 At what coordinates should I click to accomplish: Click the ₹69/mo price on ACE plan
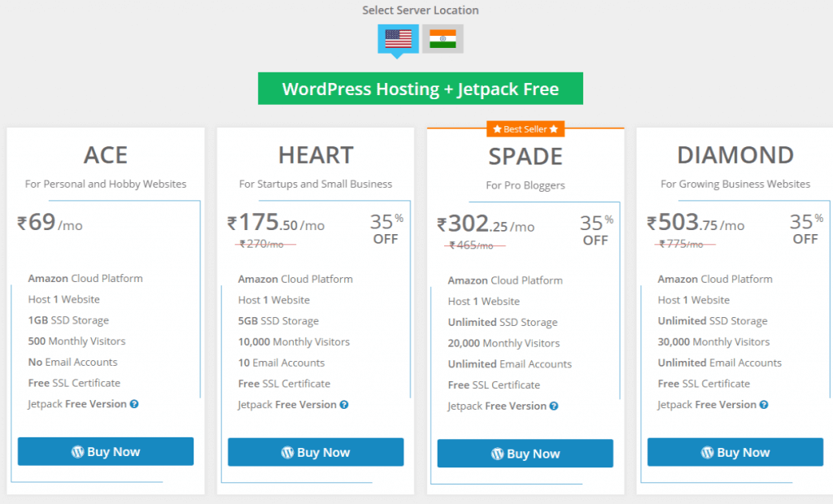pyautogui.click(x=50, y=224)
